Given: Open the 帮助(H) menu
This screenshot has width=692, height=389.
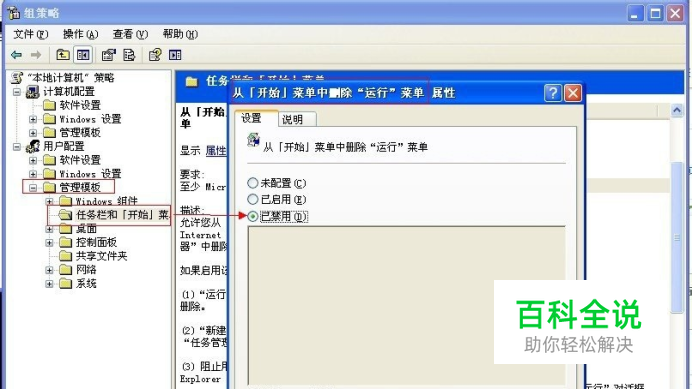Looking at the screenshot, I should coord(180,34).
